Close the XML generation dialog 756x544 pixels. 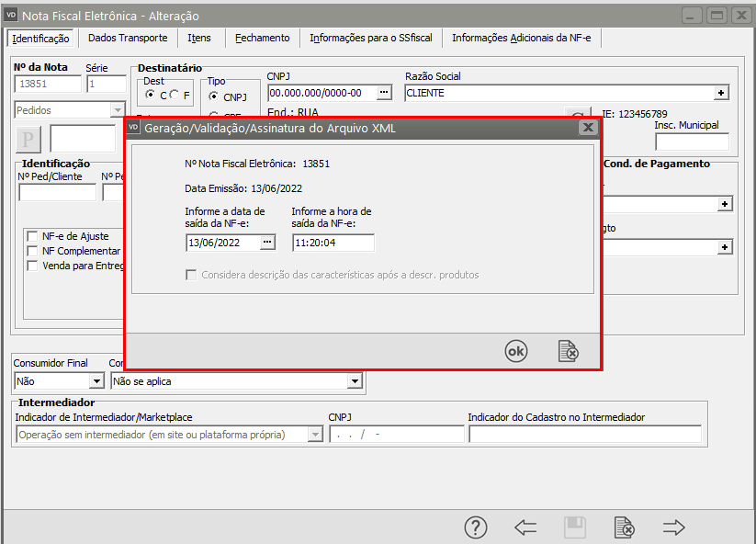point(588,128)
